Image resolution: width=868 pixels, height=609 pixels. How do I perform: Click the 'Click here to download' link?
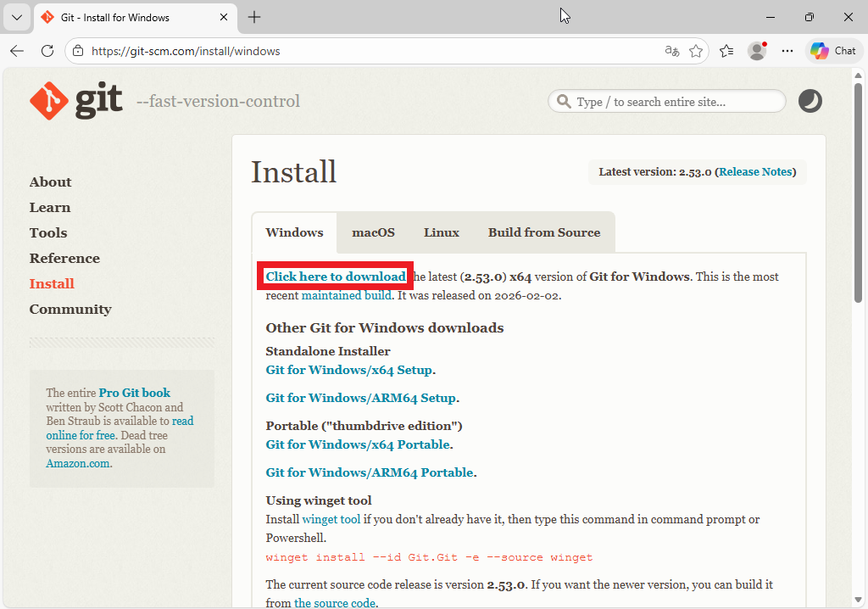336,277
